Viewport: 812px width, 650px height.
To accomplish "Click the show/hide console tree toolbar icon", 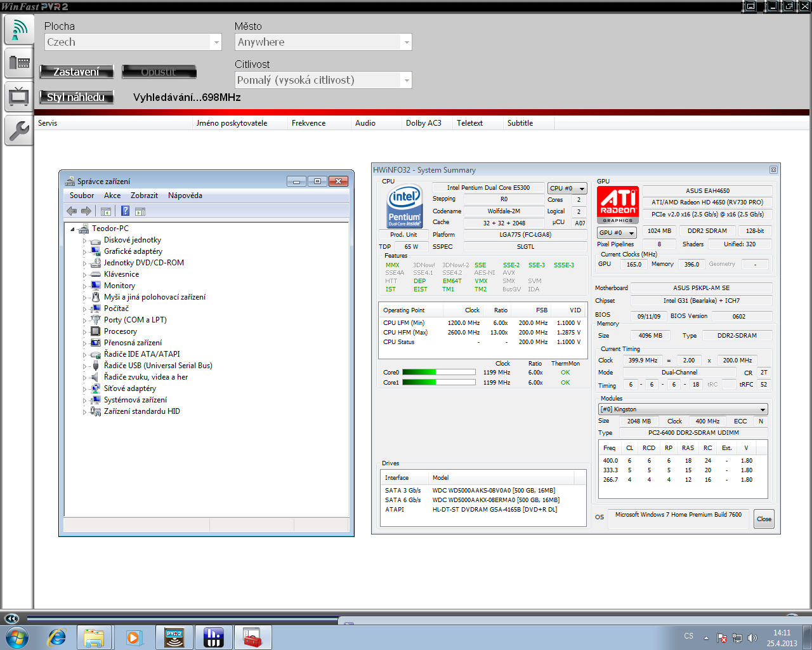I will (x=106, y=211).
